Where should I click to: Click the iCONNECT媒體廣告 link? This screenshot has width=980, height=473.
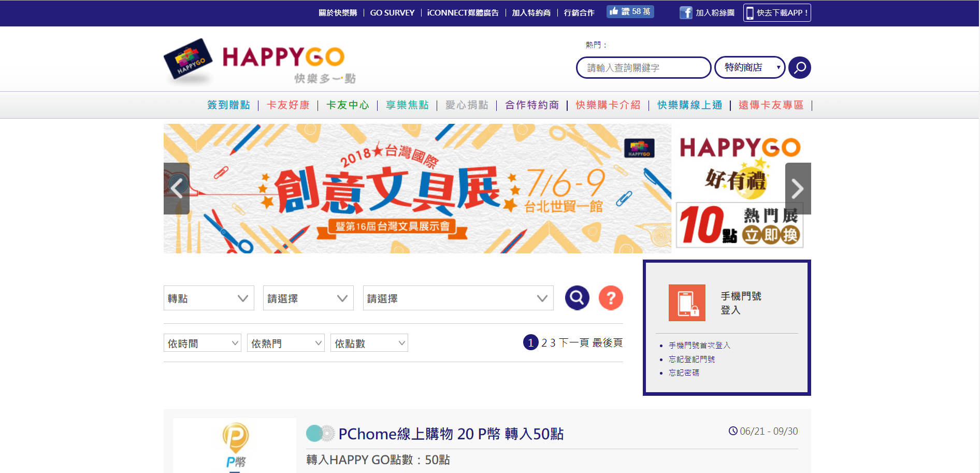(x=463, y=12)
